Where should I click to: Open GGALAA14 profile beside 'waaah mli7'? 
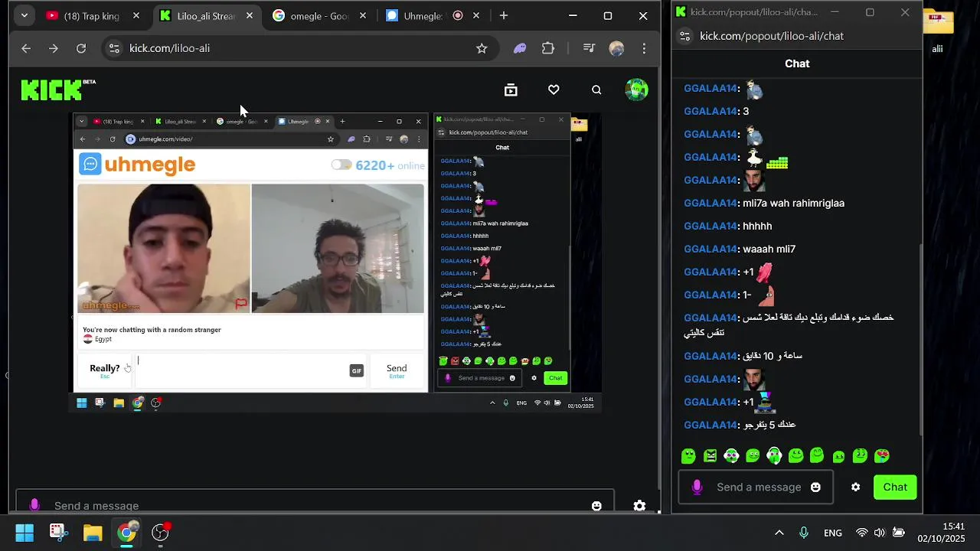710,249
